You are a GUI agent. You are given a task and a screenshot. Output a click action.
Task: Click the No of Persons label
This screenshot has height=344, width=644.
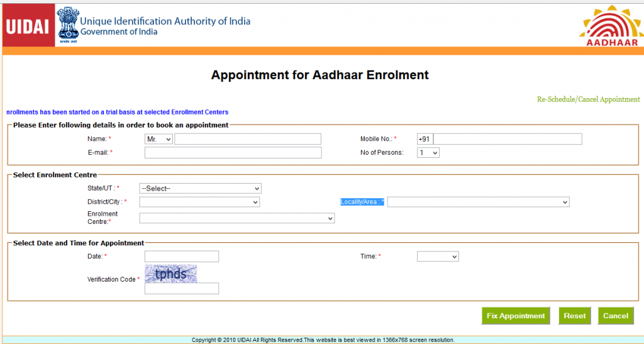(x=382, y=153)
